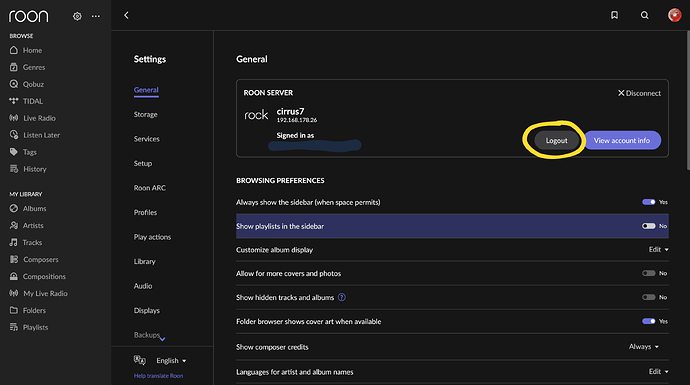Select the Storage settings tab
690x385 pixels.
pyautogui.click(x=146, y=114)
